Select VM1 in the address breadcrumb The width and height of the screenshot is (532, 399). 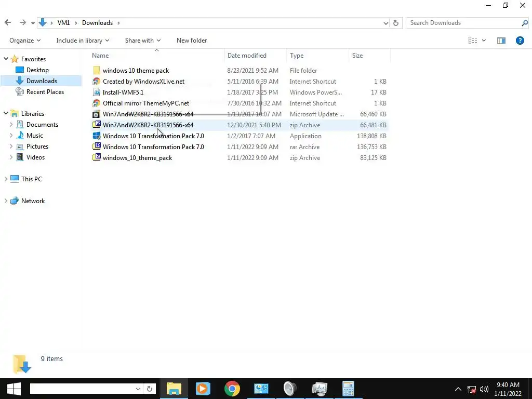tap(63, 23)
